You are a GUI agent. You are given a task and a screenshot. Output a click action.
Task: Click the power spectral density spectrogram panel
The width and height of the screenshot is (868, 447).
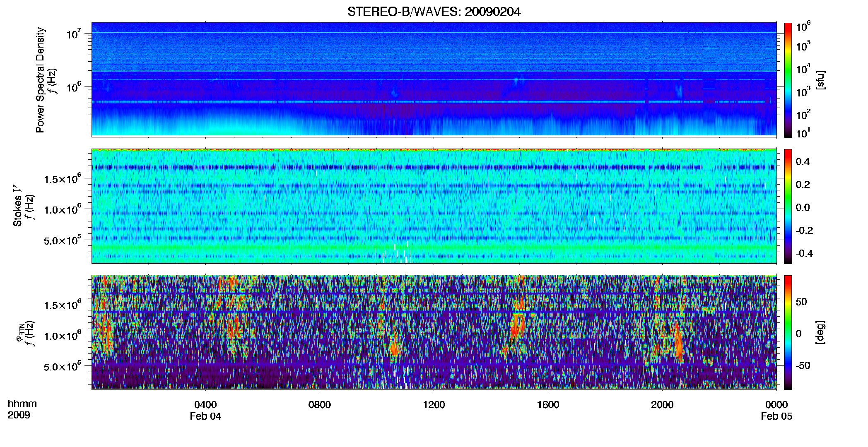click(x=434, y=79)
